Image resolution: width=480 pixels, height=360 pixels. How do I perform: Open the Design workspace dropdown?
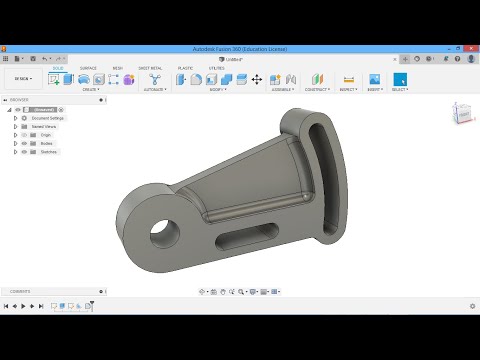click(x=23, y=79)
